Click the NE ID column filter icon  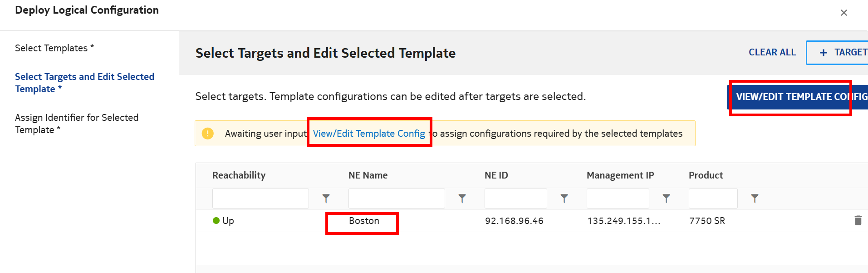point(564,199)
